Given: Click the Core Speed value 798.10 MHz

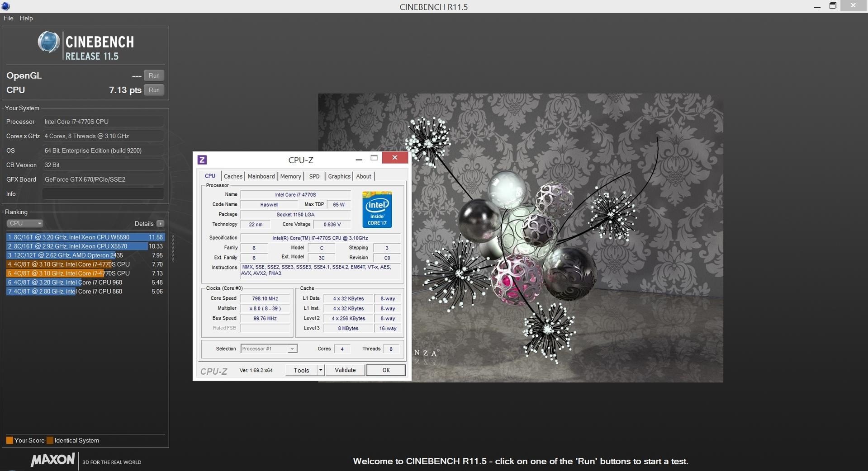Looking at the screenshot, I should pos(265,298).
